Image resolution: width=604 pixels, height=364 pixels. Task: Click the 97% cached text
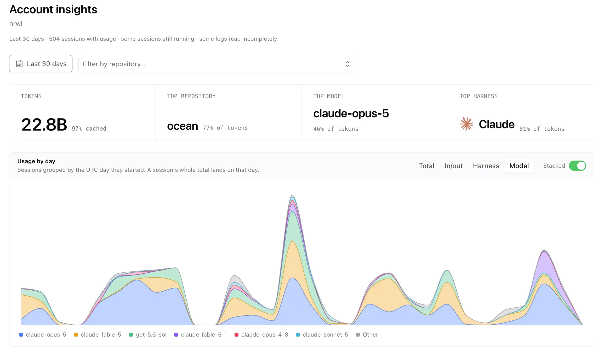pyautogui.click(x=89, y=128)
